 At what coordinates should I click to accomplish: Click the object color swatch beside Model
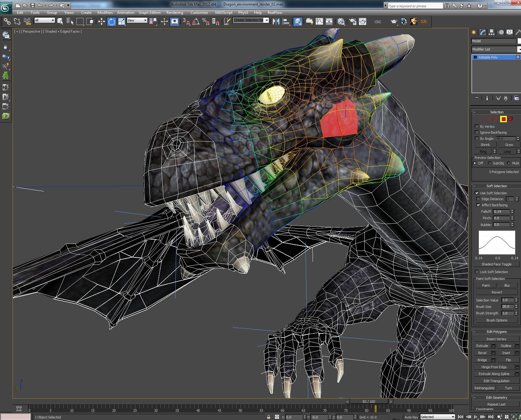click(x=519, y=41)
